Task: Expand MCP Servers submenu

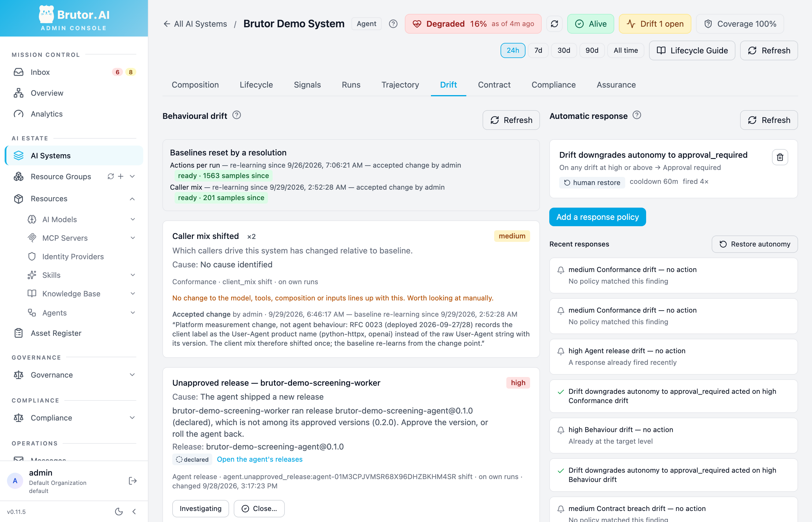Action: (133, 238)
